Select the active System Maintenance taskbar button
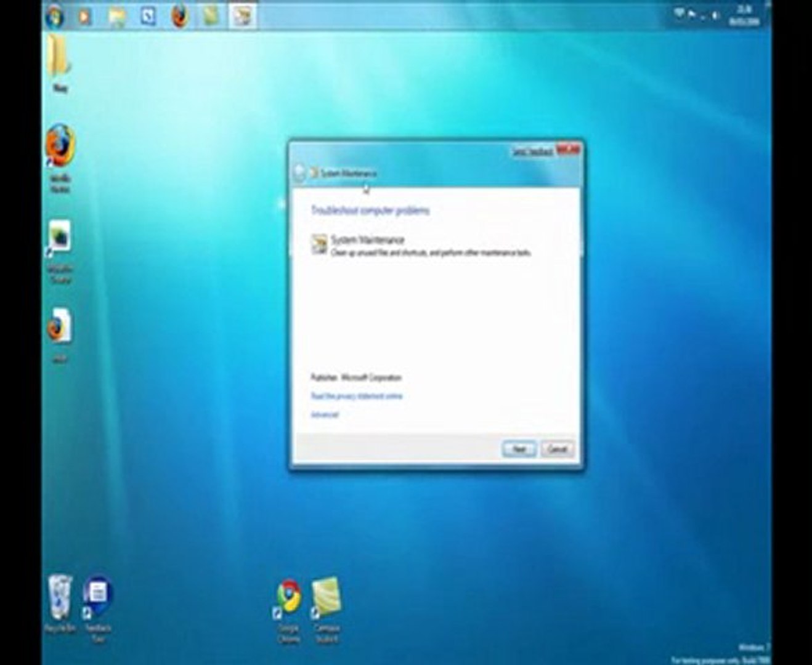Screen dimensions: 812x665 click(242, 17)
